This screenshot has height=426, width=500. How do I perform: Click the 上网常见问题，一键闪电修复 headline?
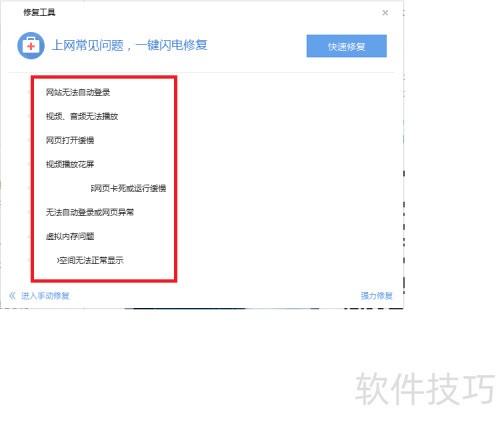(x=130, y=45)
